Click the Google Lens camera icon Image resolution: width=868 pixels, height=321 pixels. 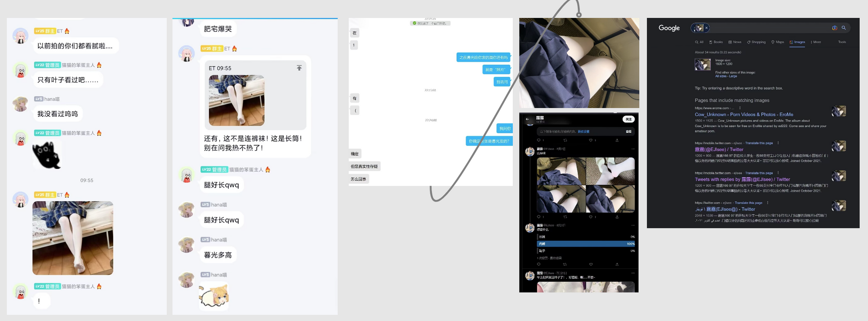(834, 28)
